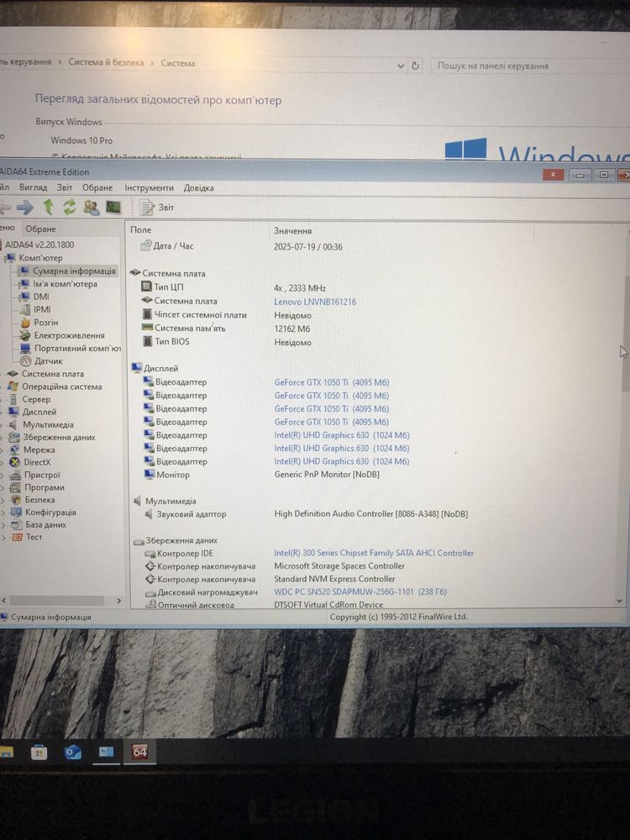Screen dimensions: 630x840
Task: Click the Звіт report toolbar button
Action: pyautogui.click(x=156, y=207)
